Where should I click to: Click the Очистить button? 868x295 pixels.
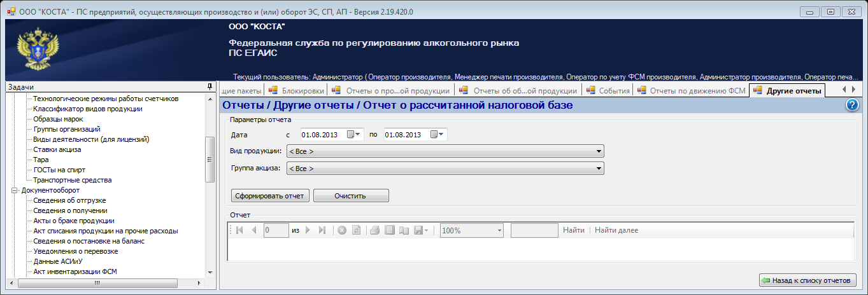coord(350,196)
